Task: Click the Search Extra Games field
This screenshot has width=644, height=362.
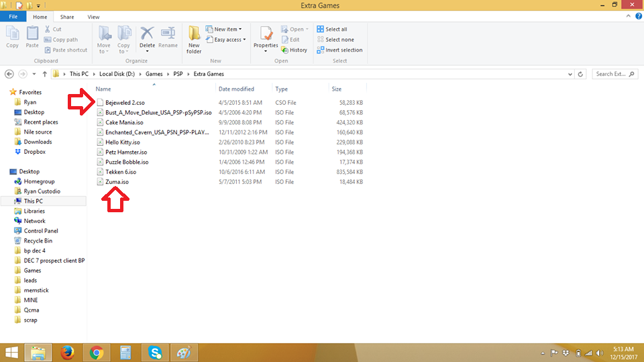Action: tap(615, 74)
